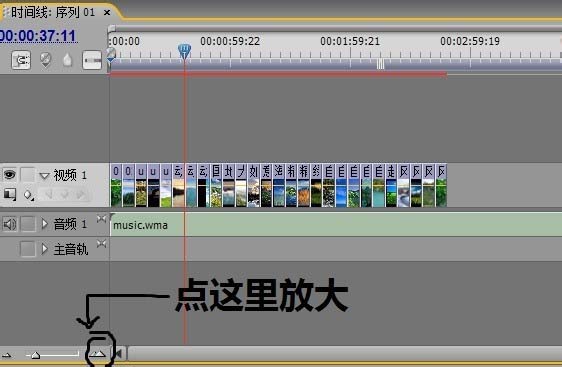Select the music.wma audio clip
Viewport: 562px width, 367px height.
[x=336, y=224]
